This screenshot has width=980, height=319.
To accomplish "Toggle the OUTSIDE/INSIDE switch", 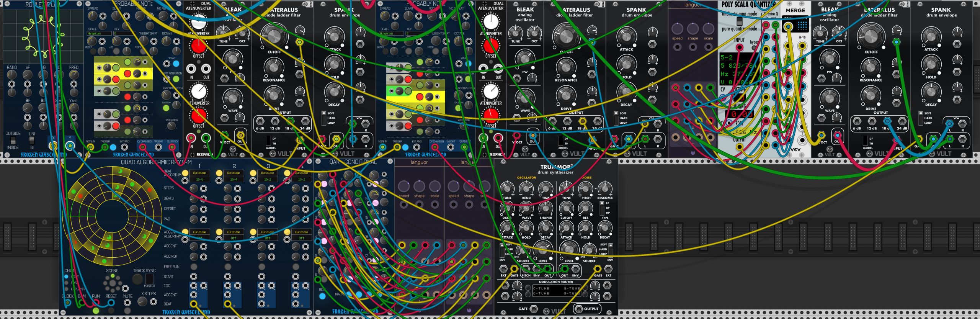I will pos(13,140).
